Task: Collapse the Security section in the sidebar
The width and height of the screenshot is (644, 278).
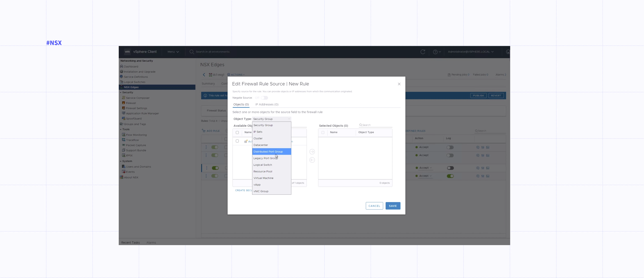Action: coord(121,92)
